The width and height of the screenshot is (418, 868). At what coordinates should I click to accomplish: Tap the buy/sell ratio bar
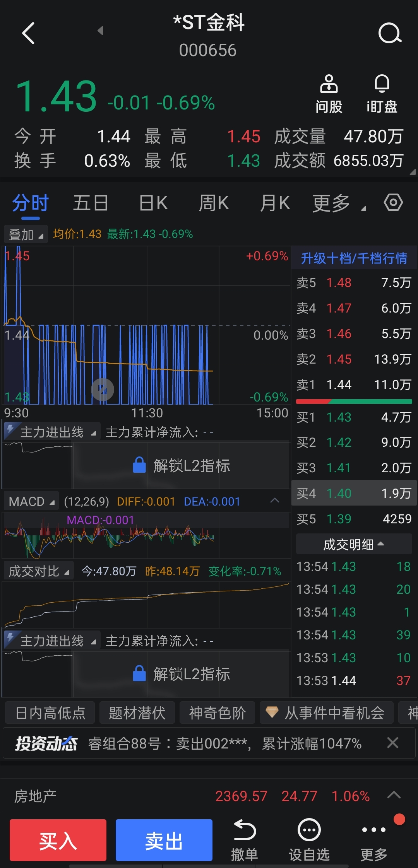pos(354,402)
